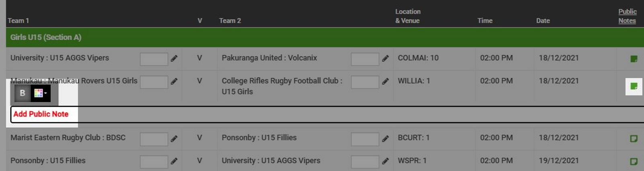The image size is (644, 171).
Task: Click score box for Marist Eastern Rugby Club BDSC
Action: tap(154, 139)
